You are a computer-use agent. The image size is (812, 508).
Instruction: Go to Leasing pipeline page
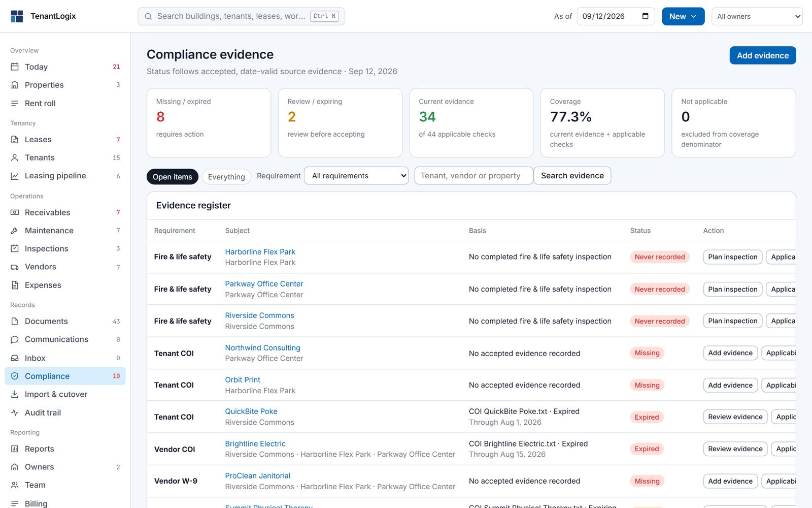tap(65, 176)
